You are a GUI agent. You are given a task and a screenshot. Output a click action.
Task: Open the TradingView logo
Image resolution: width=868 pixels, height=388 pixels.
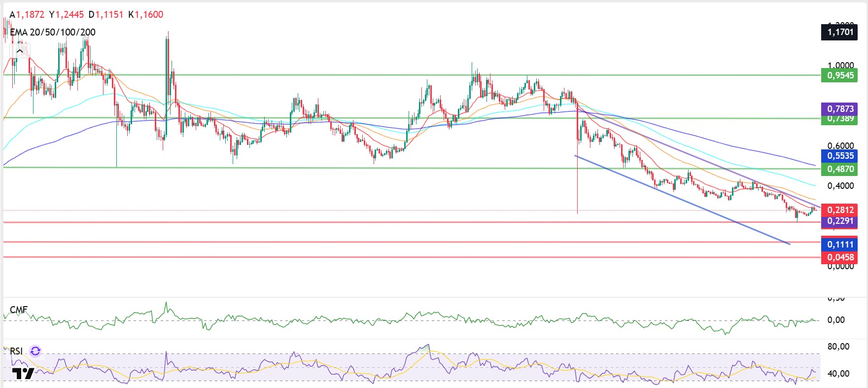[x=23, y=373]
